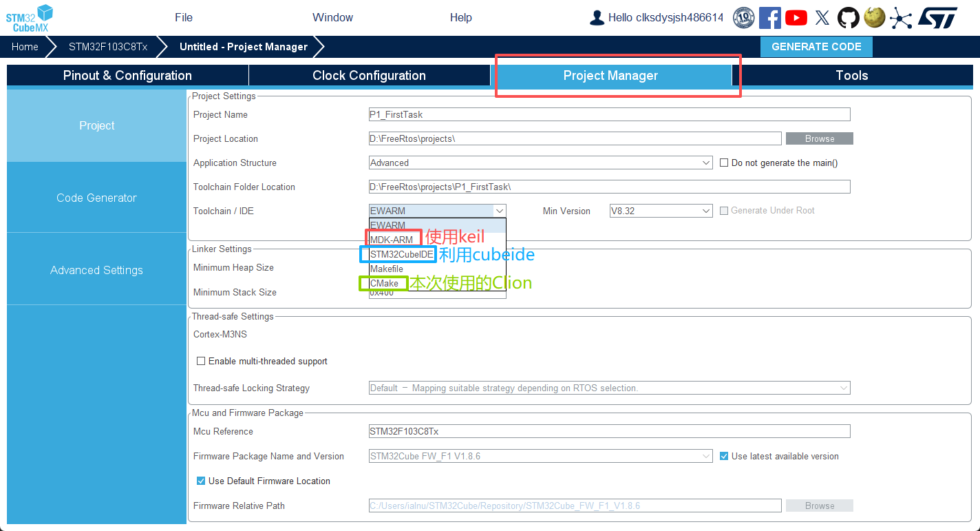Click the Project Name input field

(610, 115)
